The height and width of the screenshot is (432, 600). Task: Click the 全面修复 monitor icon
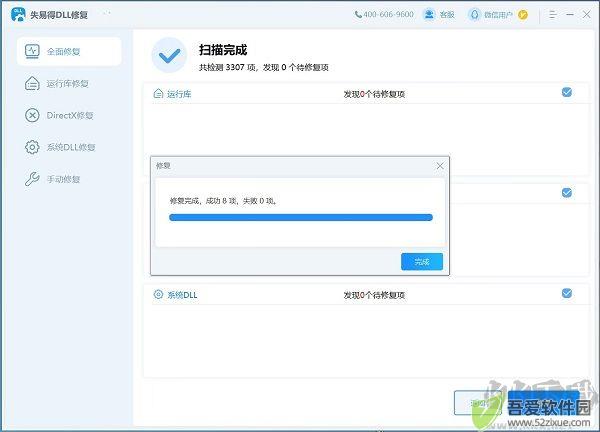pos(32,51)
